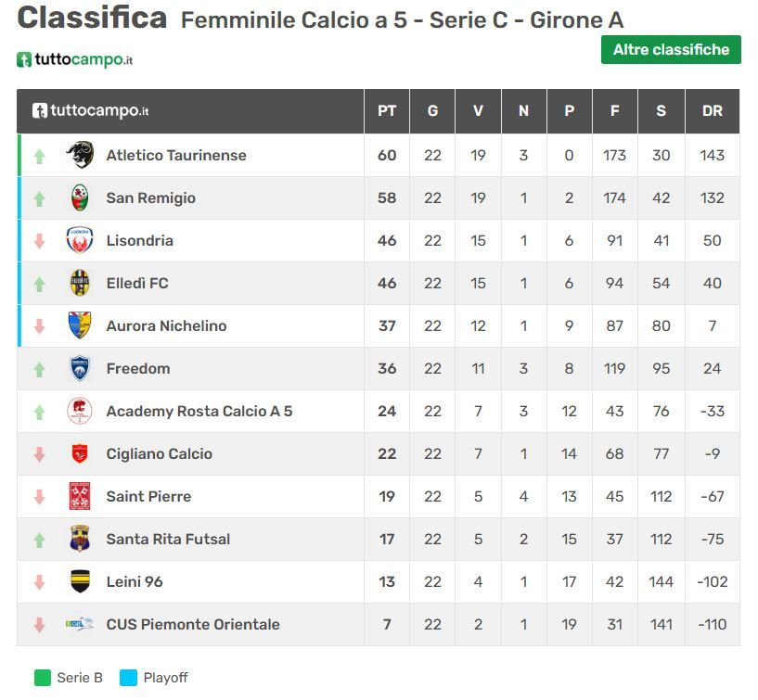
Task: Click the blue Playoff legend swatch
Action: [128, 678]
